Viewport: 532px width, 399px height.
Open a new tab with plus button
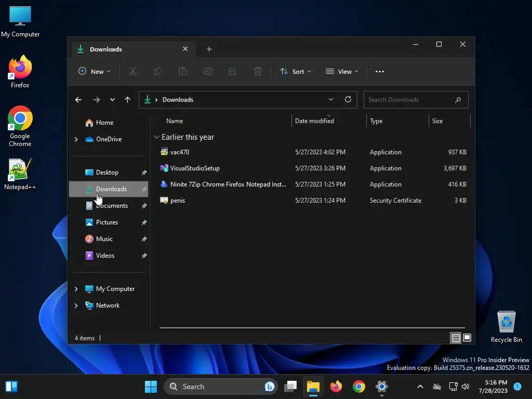pyautogui.click(x=209, y=49)
